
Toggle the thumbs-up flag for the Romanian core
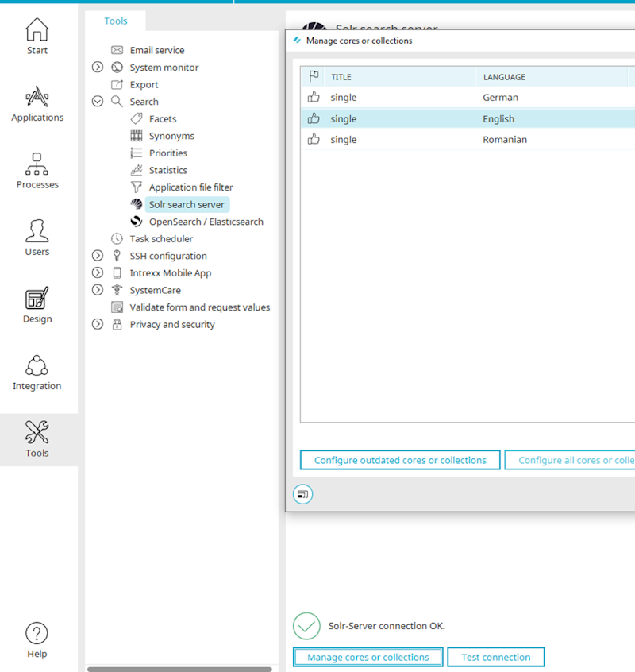(314, 139)
